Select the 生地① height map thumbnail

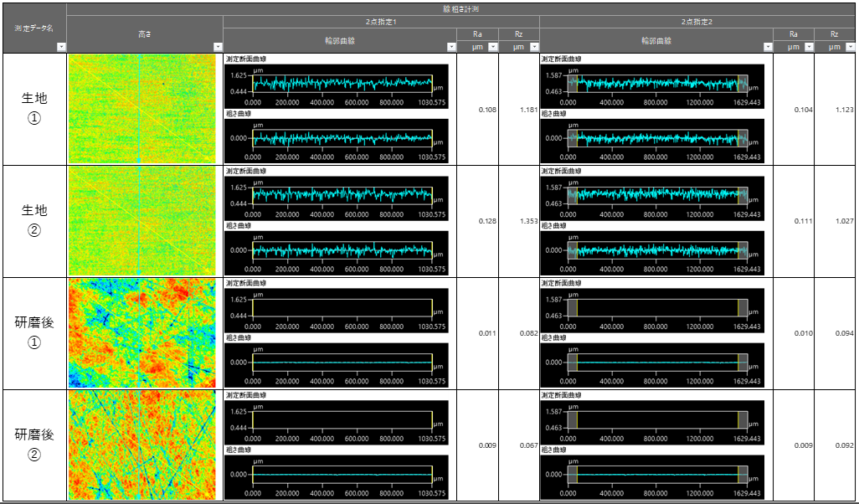[141, 109]
